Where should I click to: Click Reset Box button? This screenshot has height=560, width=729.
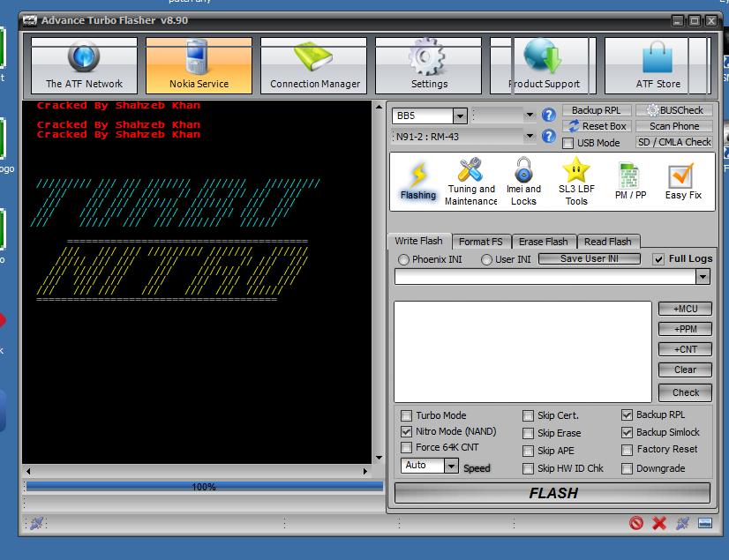coord(597,126)
